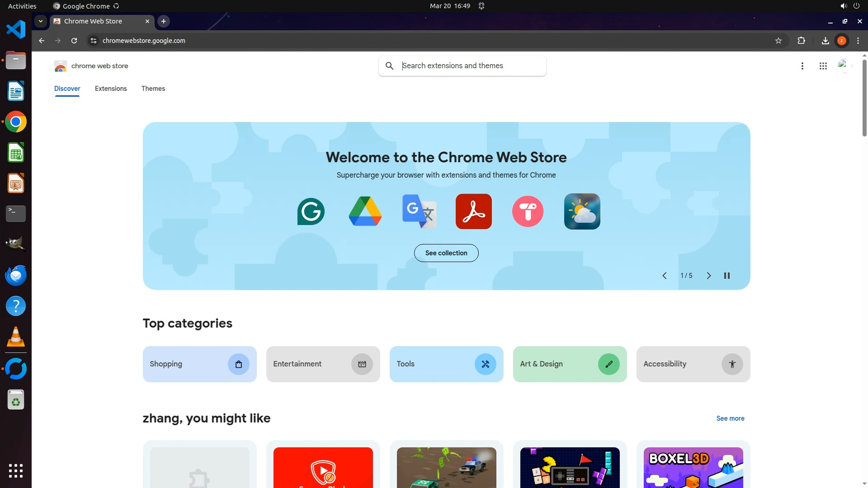Click the Grammarly extension icon in banner
Image resolution: width=868 pixels, height=488 pixels.
[x=311, y=211]
